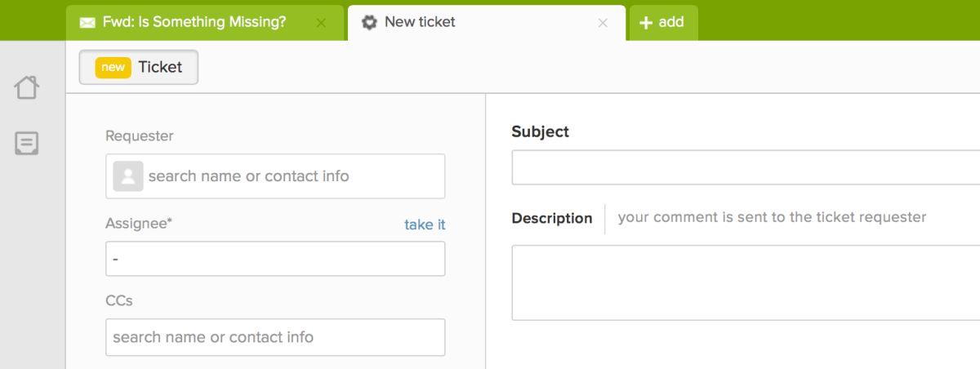Screen dimensions: 980x369
Task: Open the add tab
Action: (x=663, y=22)
